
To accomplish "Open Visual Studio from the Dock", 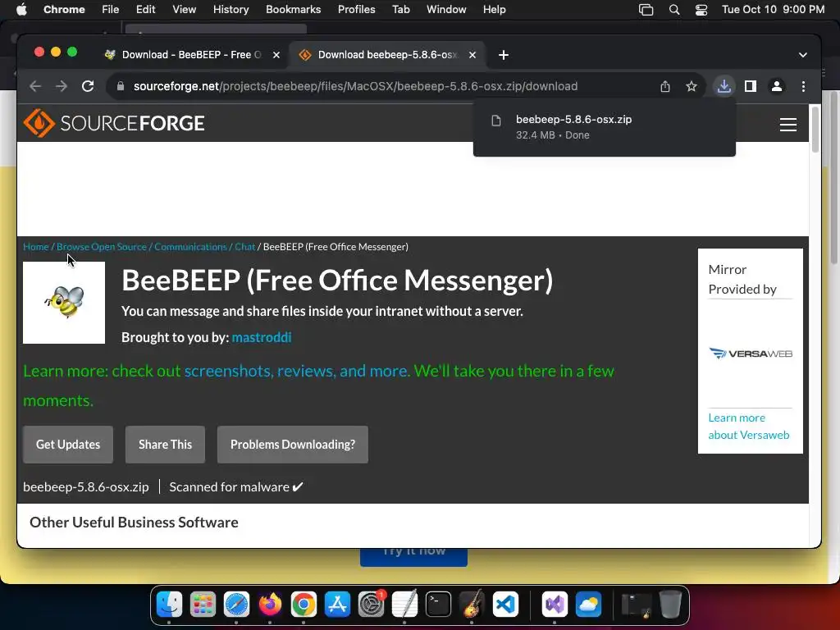I will [555, 605].
